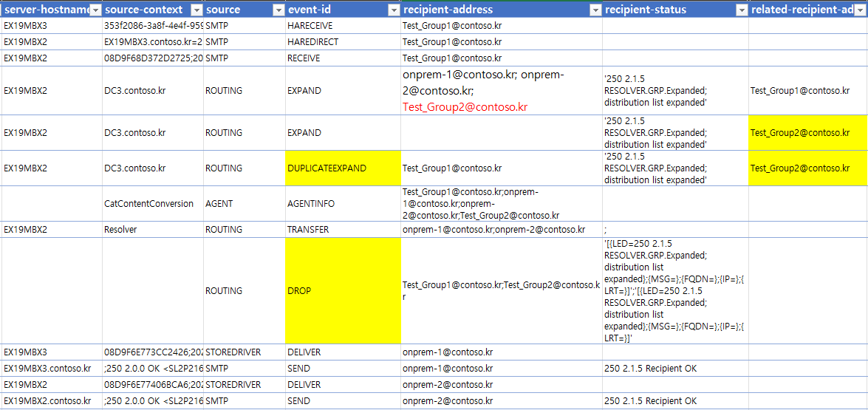This screenshot has height=410, width=868.
Task: Click the yellow Test_Group2 cell in the DUPLICATEEXPAND row
Action: point(809,168)
